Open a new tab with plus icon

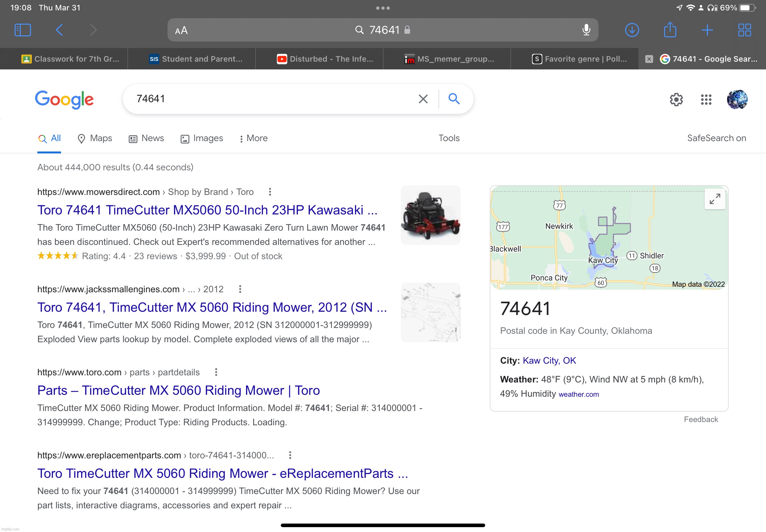coord(707,30)
